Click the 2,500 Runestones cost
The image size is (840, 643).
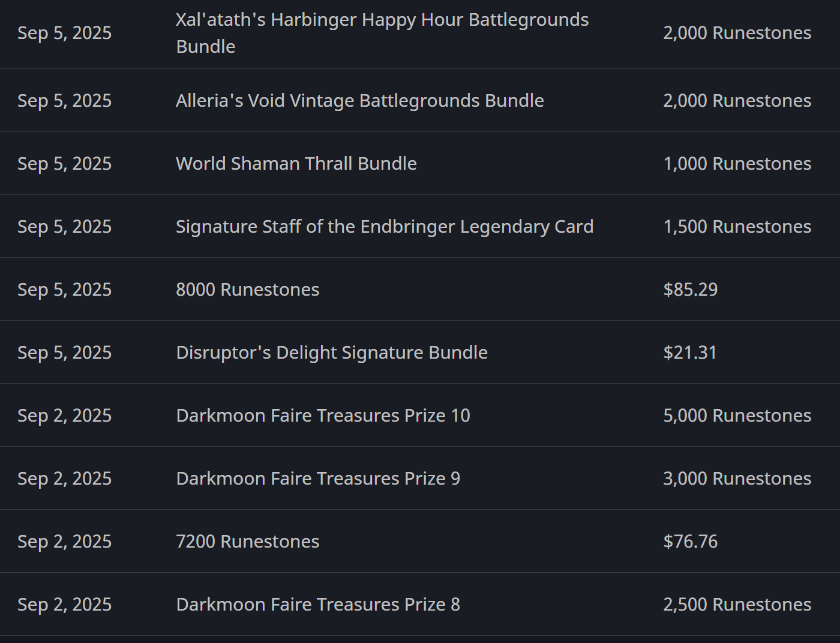tap(737, 605)
